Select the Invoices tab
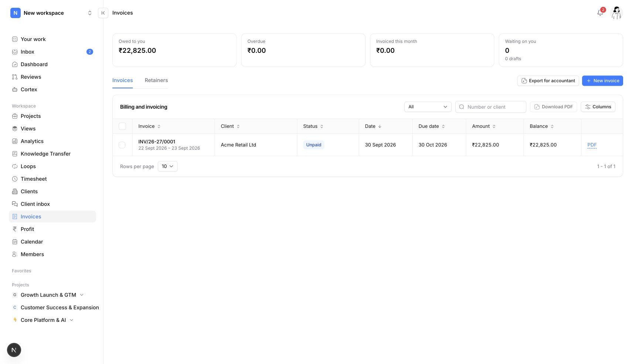 click(x=122, y=81)
